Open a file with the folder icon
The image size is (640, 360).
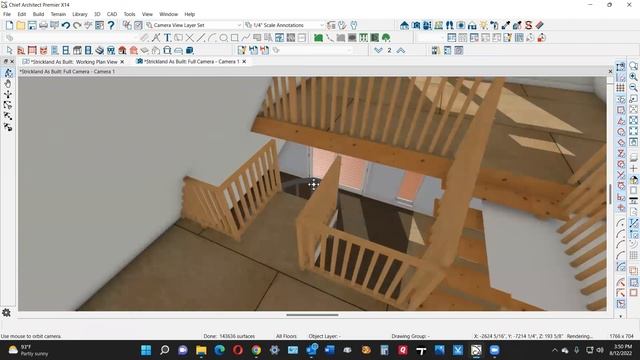coord(20,25)
